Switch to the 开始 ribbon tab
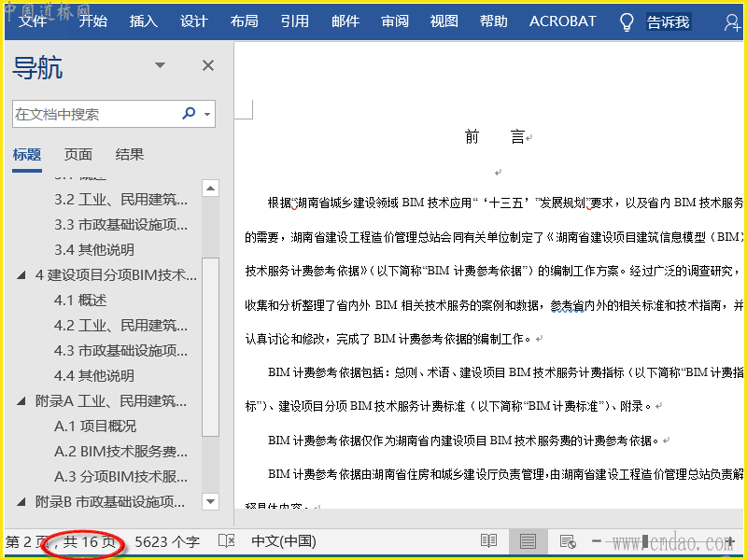The height and width of the screenshot is (560, 747). coord(92,21)
